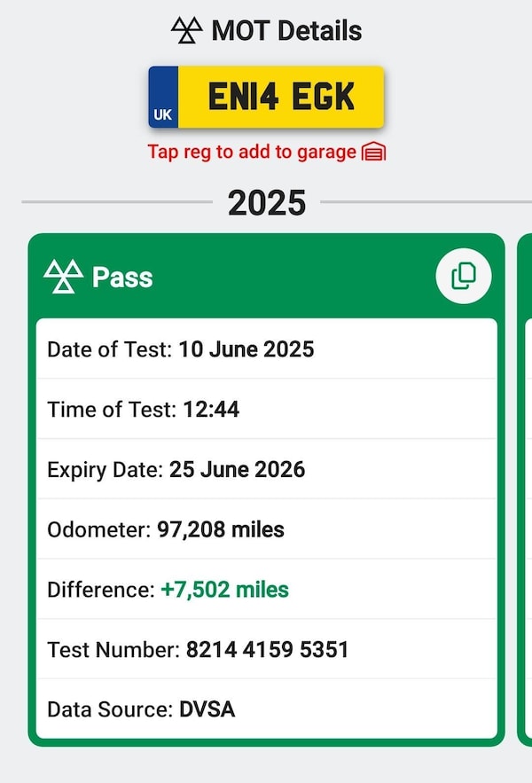Image resolution: width=532 pixels, height=783 pixels.
Task: Click the MOT triangles icon beside the title
Action: point(187,30)
